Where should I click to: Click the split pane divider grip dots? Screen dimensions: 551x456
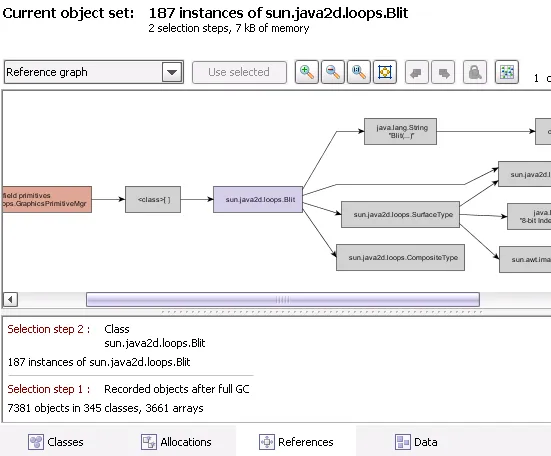(x=322, y=312)
